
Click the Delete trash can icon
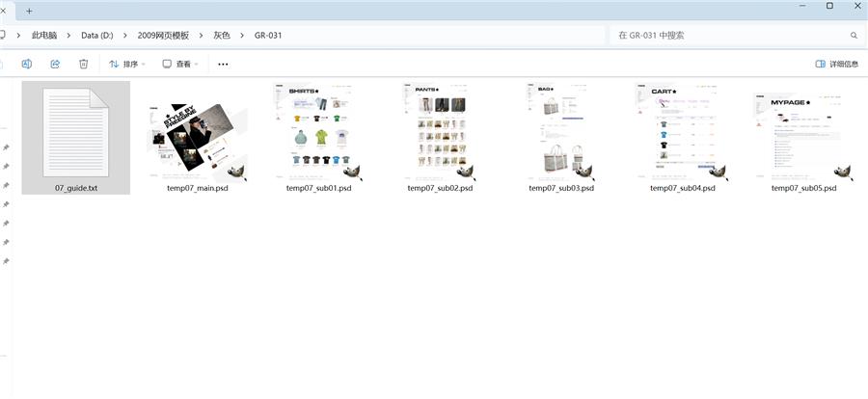pos(84,65)
